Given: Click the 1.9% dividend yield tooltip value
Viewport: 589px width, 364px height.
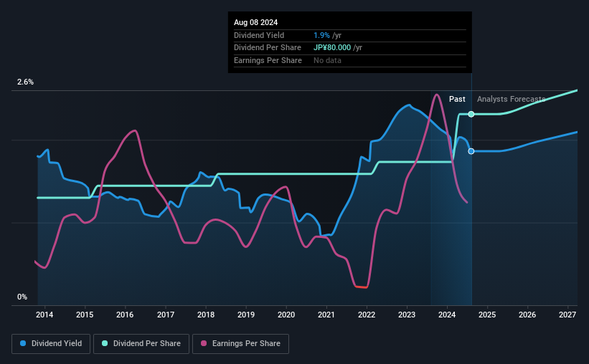Looking at the screenshot, I should 321,35.
